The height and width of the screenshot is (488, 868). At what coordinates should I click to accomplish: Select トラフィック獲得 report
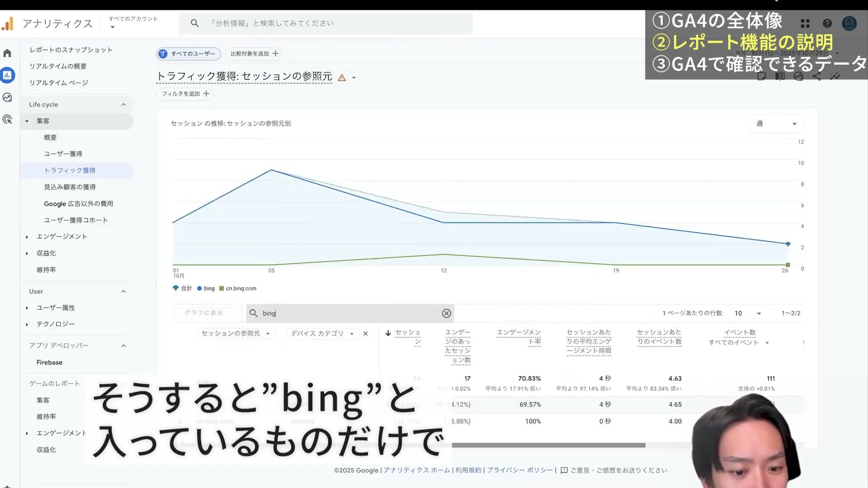tap(70, 170)
